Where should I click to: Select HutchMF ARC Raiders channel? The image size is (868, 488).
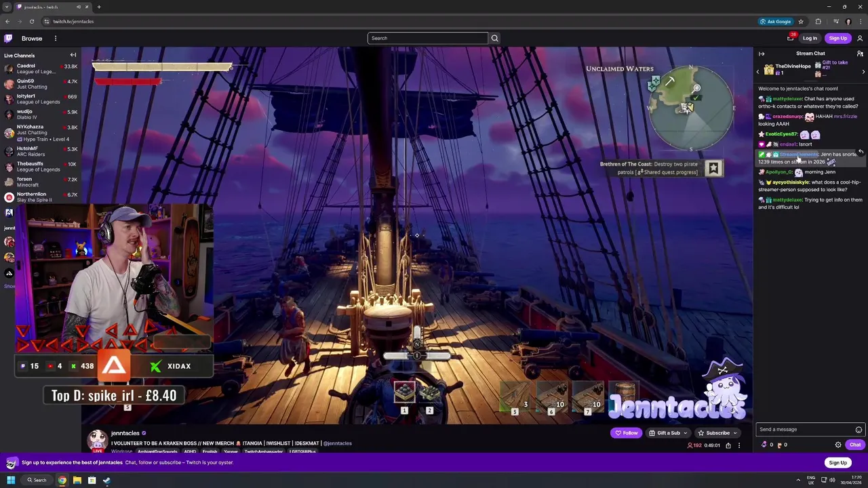[41, 151]
